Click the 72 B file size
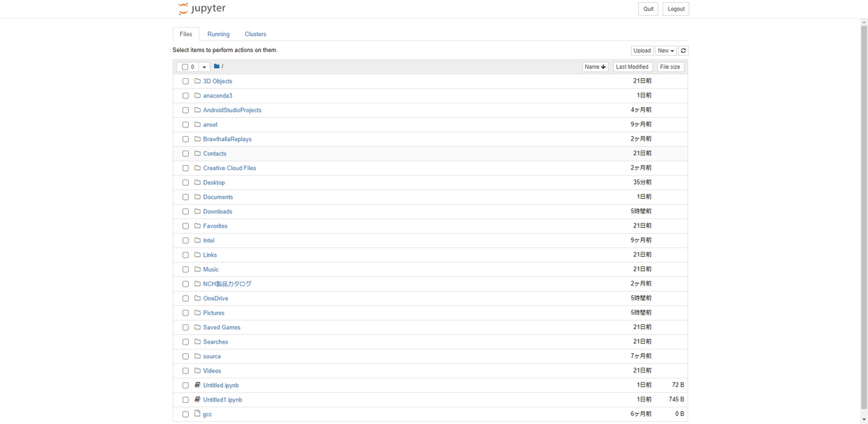 tap(678, 385)
